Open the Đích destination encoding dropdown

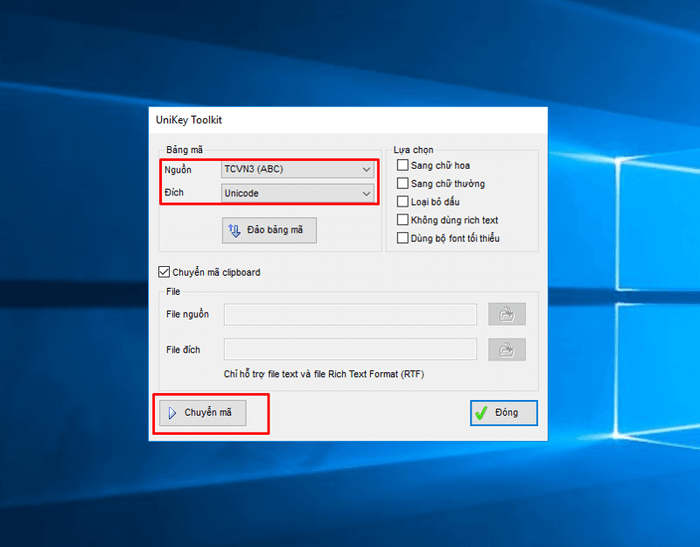(297, 193)
